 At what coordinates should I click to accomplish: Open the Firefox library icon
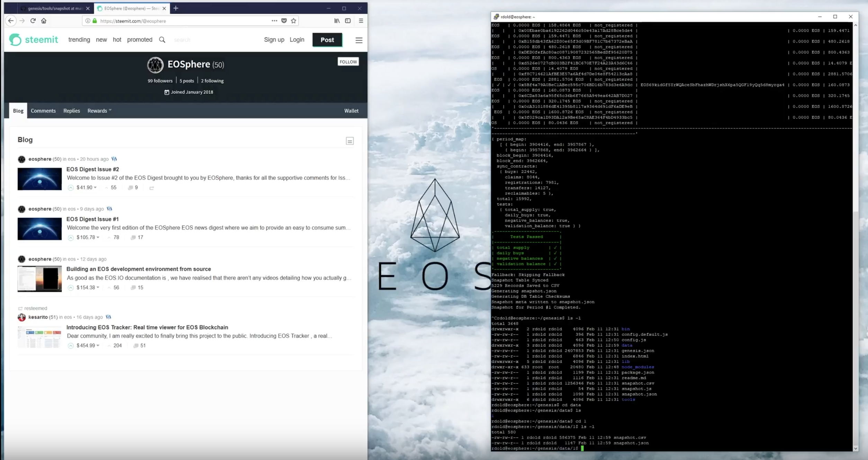tap(337, 21)
